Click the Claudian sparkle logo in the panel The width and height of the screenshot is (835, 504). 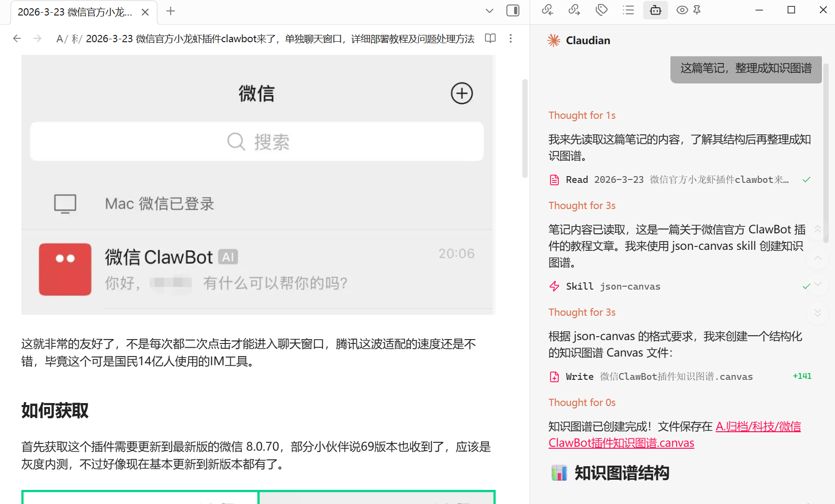click(x=553, y=40)
